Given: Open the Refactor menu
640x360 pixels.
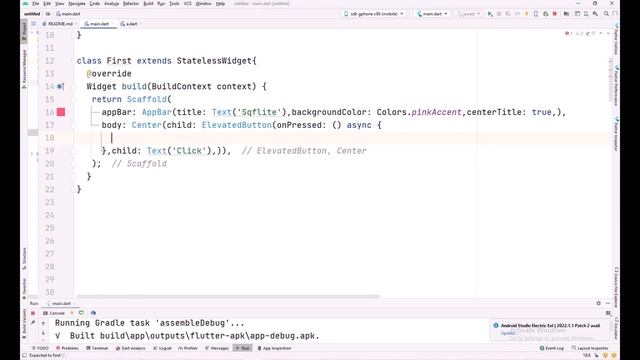Looking at the screenshot, I should [131, 4].
